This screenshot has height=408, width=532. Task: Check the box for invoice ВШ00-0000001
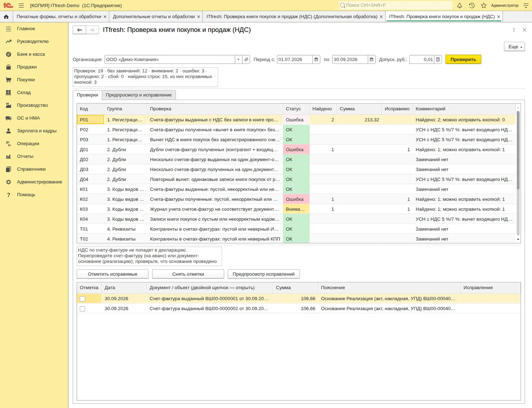[x=82, y=299]
